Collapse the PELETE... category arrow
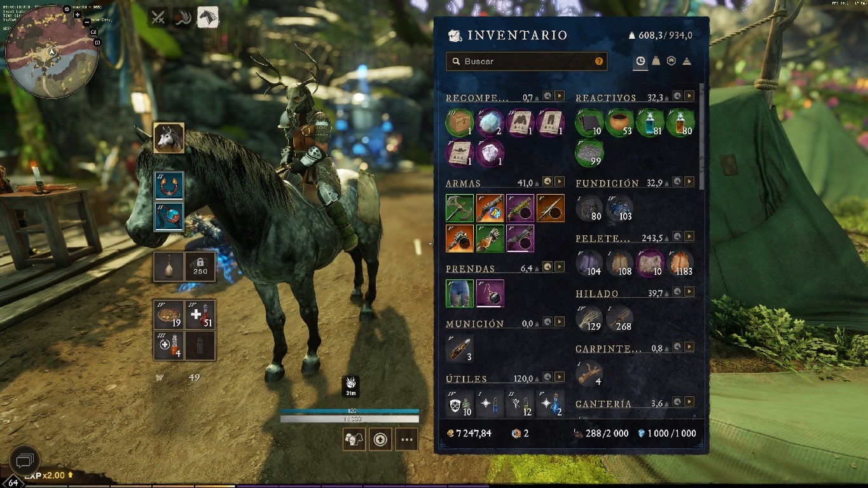The width and height of the screenshot is (868, 488). [689, 237]
